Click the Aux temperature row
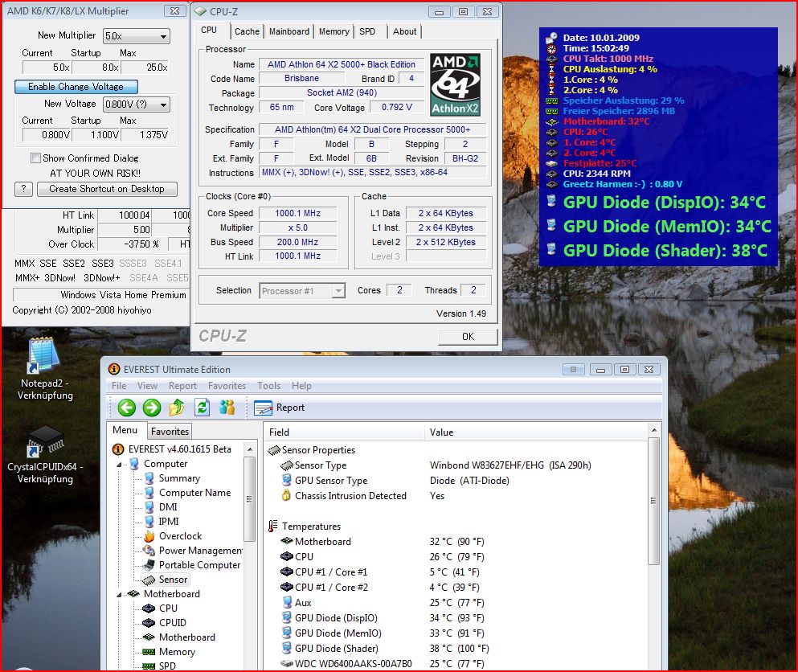Screen dimensions: 798x672 [x=456, y=603]
